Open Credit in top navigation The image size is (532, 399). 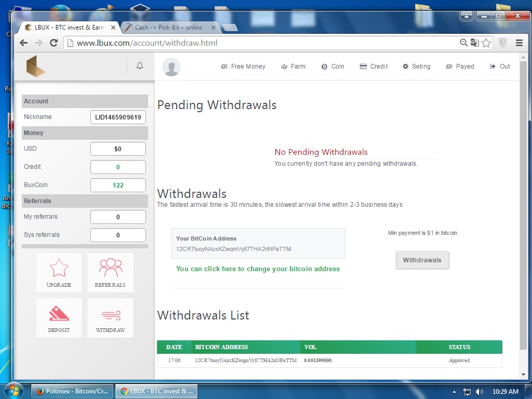374,66
